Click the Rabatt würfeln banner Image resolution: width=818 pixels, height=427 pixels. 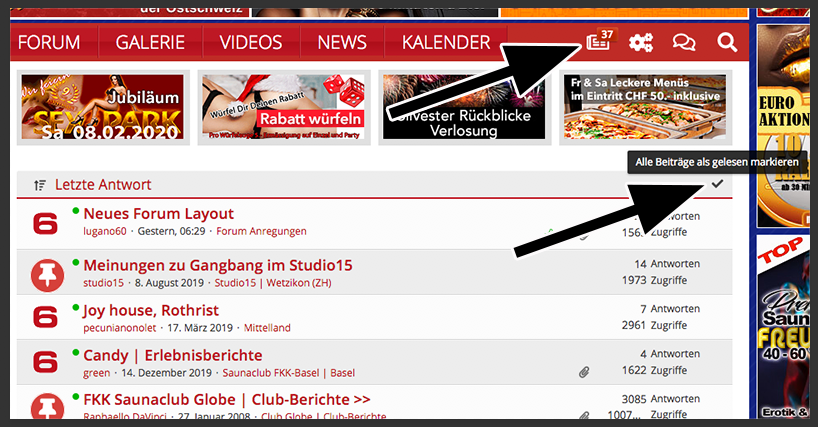pyautogui.click(x=284, y=107)
